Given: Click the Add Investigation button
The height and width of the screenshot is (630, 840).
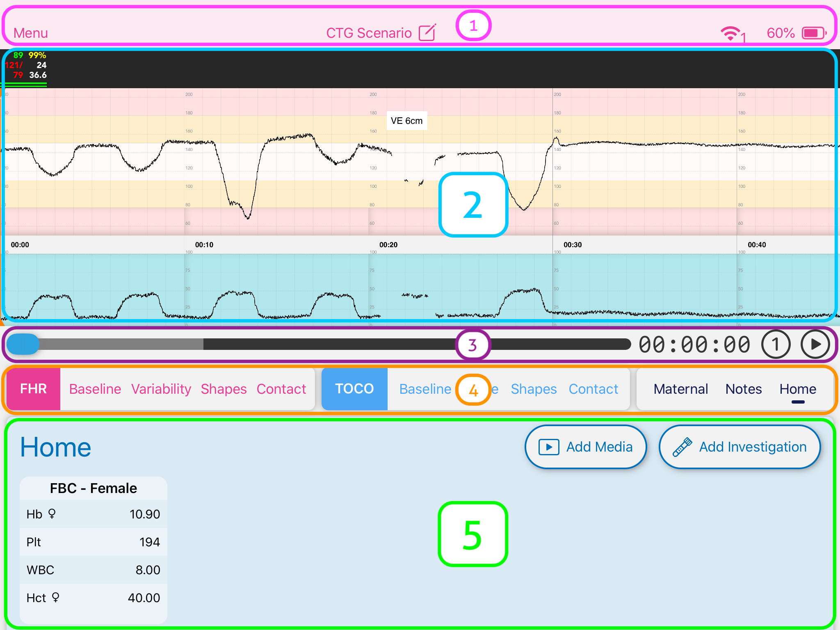Looking at the screenshot, I should coord(740,447).
